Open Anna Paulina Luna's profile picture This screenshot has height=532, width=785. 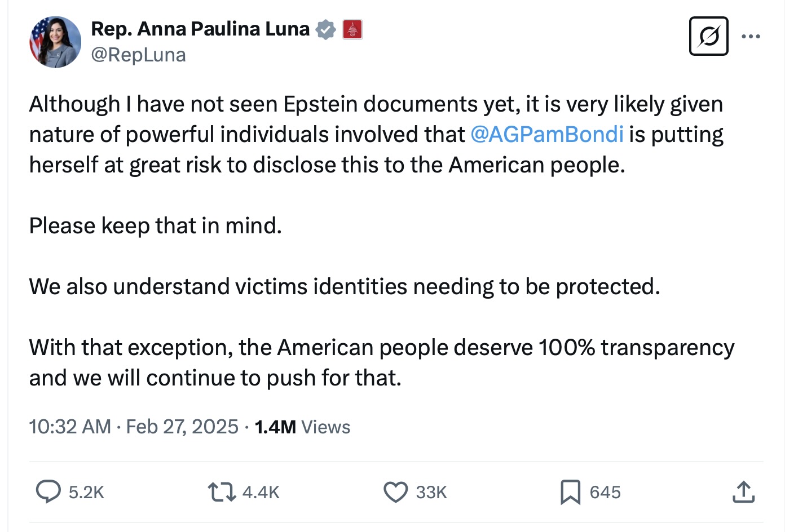point(55,42)
